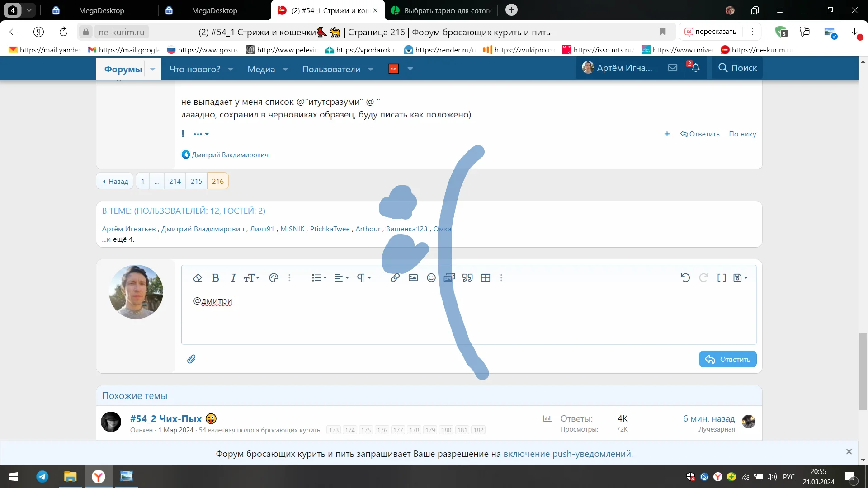This screenshot has width=868, height=488.
Task: Insert a table in the editor
Action: coord(486,278)
